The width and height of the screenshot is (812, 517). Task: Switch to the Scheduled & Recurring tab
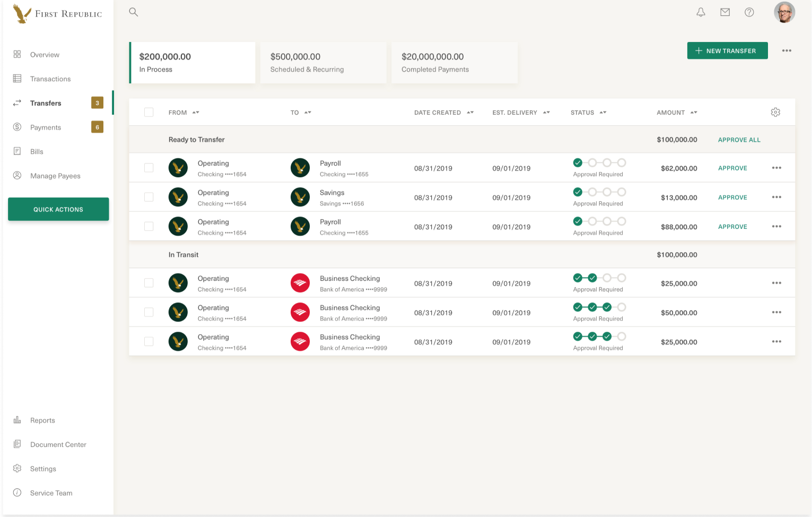323,63
